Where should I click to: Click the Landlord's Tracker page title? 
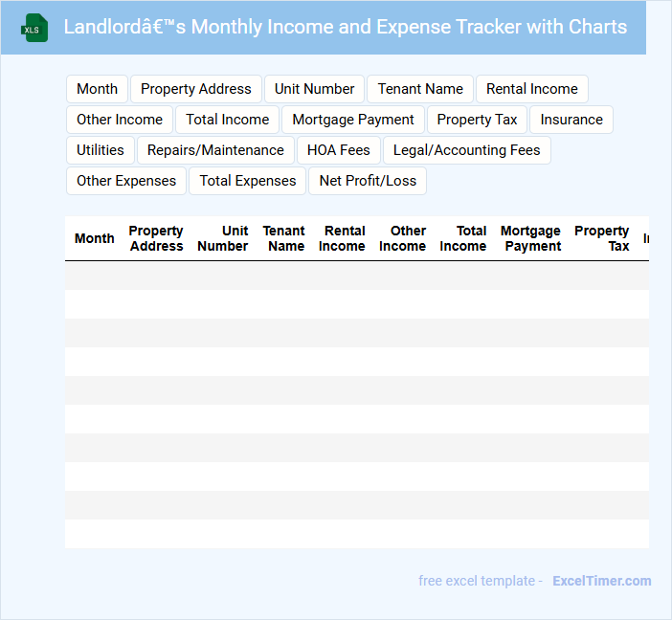pyautogui.click(x=346, y=27)
